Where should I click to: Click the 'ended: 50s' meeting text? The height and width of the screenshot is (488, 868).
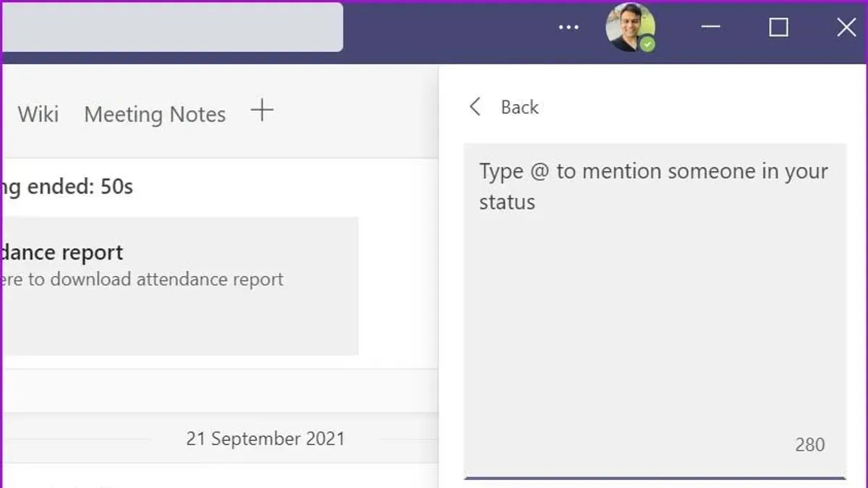80,187
